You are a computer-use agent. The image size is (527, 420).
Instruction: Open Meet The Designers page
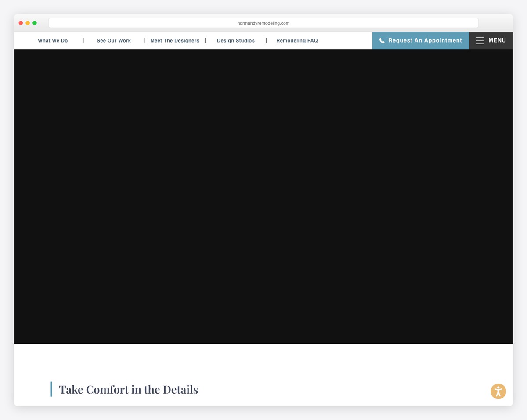click(175, 40)
